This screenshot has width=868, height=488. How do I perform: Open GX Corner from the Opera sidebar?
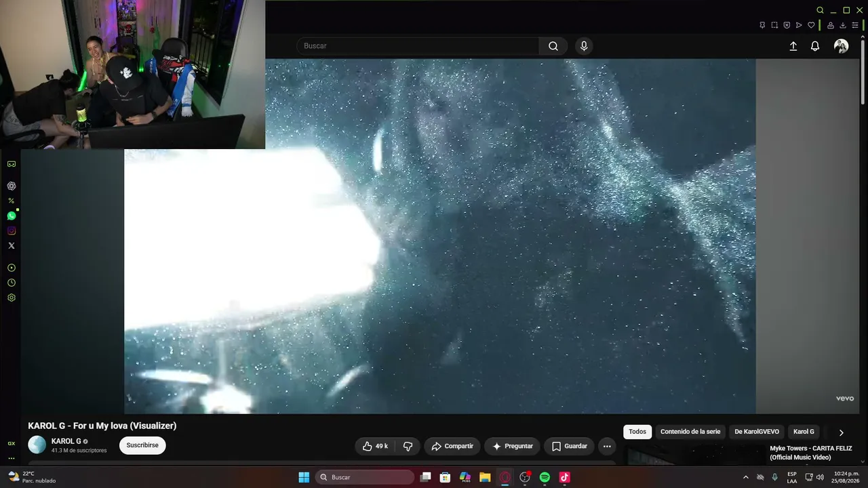pyautogui.click(x=12, y=164)
